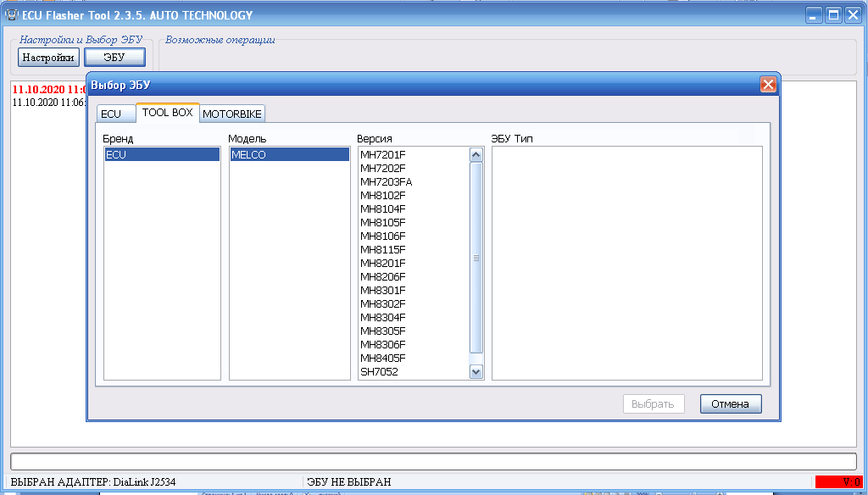The width and height of the screenshot is (868, 495).
Task: Click the ЭБУ button
Action: click(x=114, y=57)
